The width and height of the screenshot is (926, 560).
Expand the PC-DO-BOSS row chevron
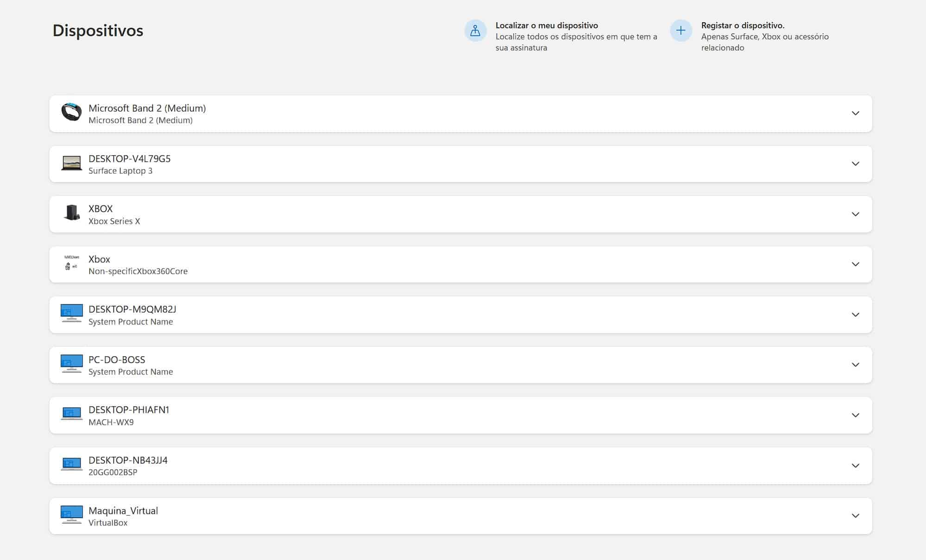pyautogui.click(x=855, y=365)
